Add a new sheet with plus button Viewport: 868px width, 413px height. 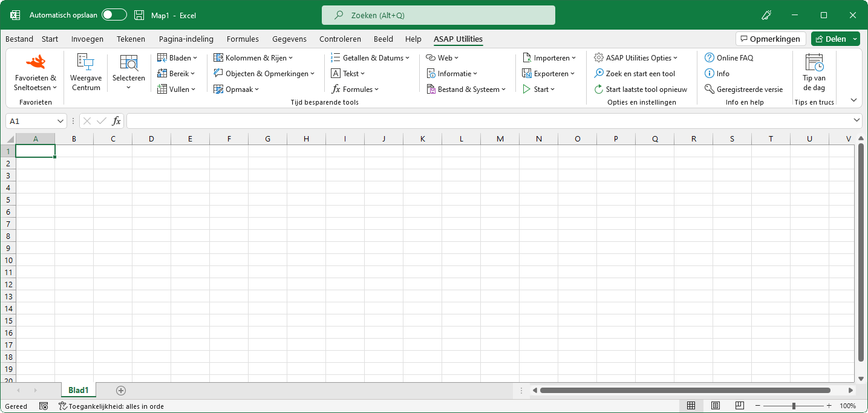coord(121,391)
